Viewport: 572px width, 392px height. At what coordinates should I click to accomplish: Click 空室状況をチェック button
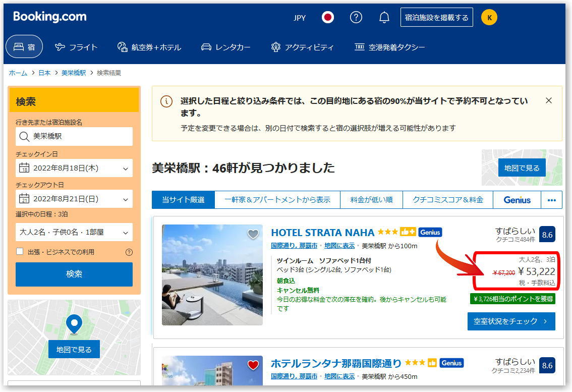point(511,321)
